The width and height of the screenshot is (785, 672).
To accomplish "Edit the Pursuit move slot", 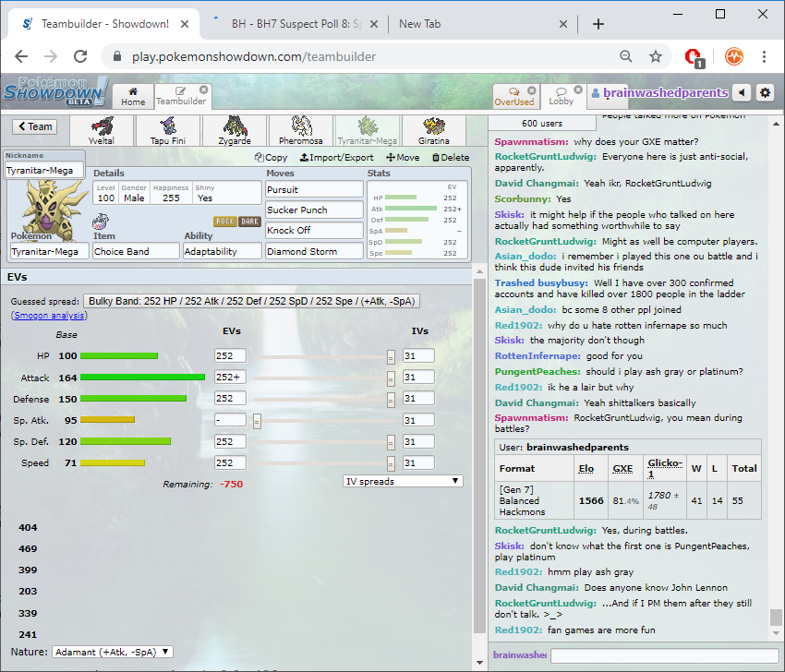I will point(314,189).
